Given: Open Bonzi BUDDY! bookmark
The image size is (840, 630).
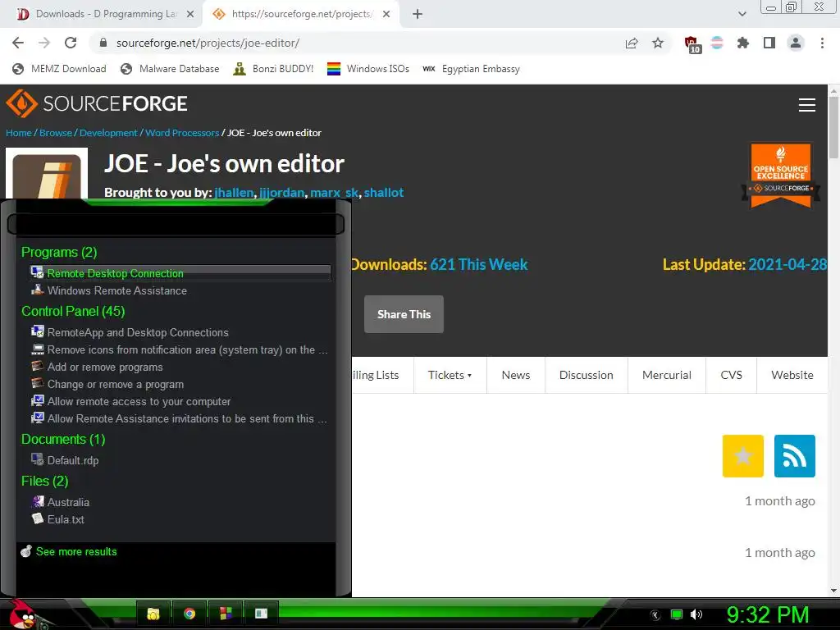Looking at the screenshot, I should [x=273, y=69].
